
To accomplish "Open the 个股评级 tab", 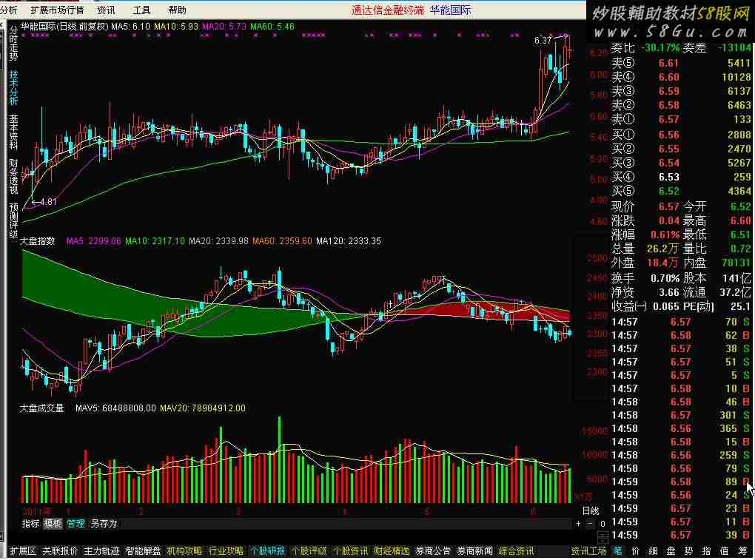I will tap(309, 551).
